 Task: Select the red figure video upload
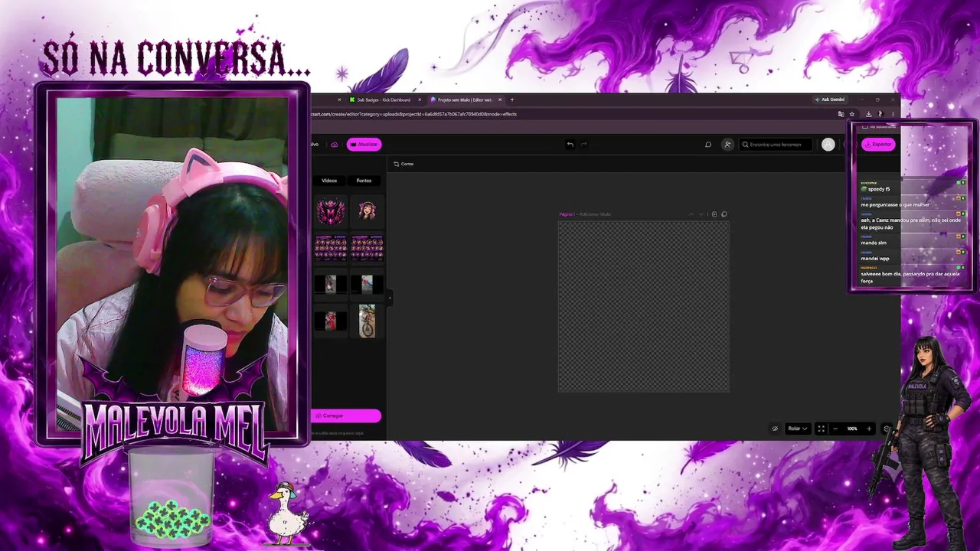pyautogui.click(x=331, y=321)
